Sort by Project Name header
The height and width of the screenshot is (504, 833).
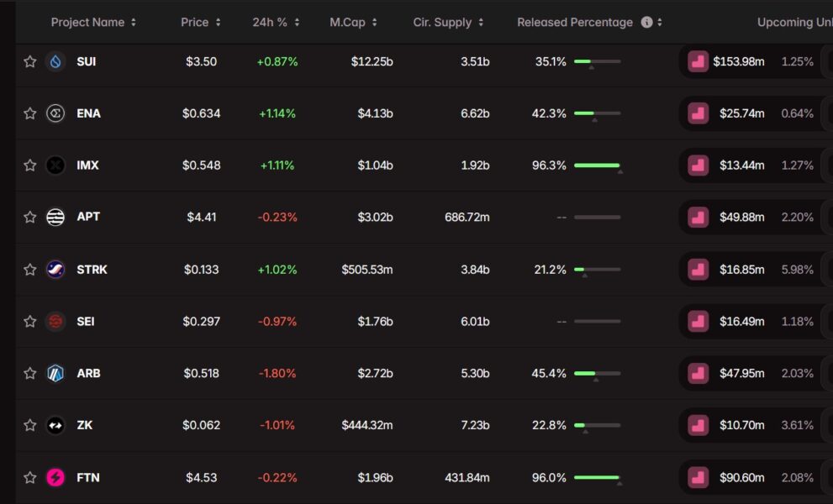92,23
